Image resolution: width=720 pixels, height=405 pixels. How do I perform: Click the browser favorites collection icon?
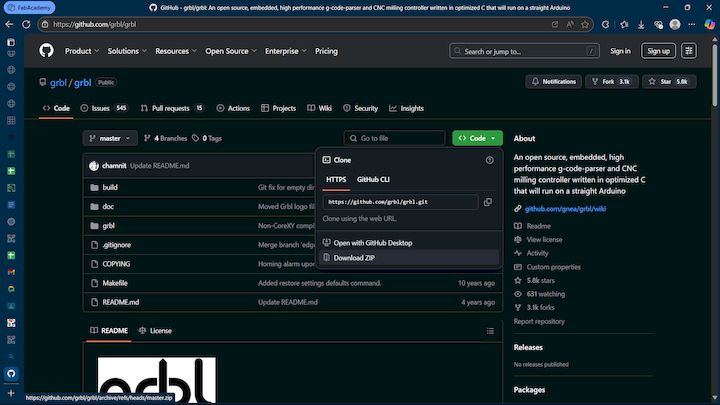[x=624, y=24]
